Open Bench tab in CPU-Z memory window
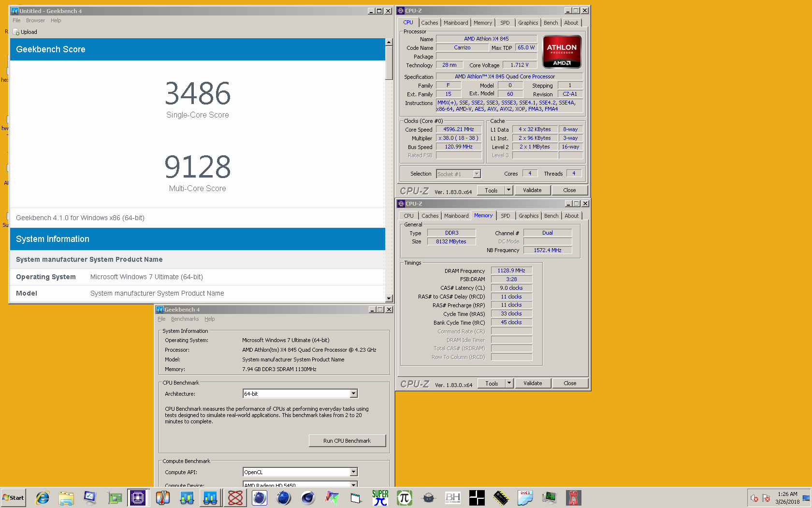812x508 pixels. coord(551,216)
